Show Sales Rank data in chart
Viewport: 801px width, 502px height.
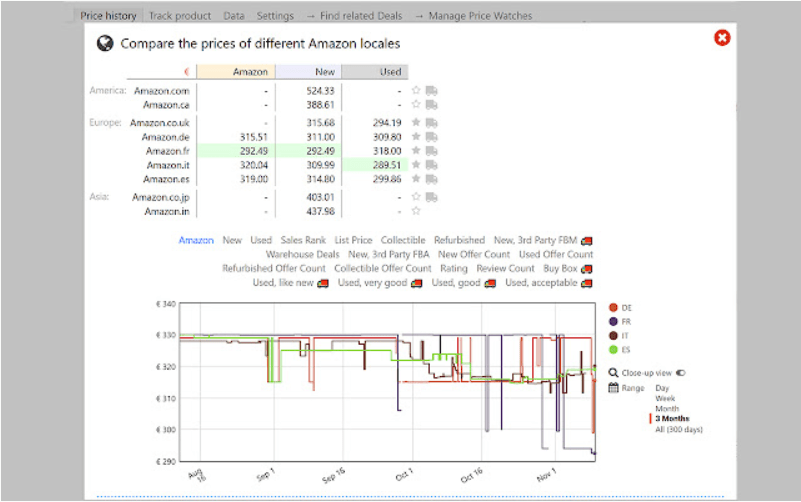[x=303, y=240]
